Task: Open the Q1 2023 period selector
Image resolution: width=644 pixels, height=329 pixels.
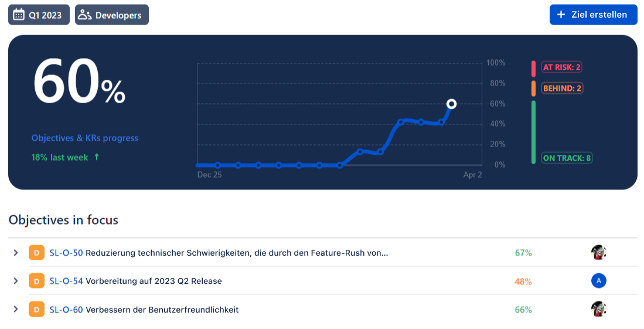Action: (x=39, y=15)
